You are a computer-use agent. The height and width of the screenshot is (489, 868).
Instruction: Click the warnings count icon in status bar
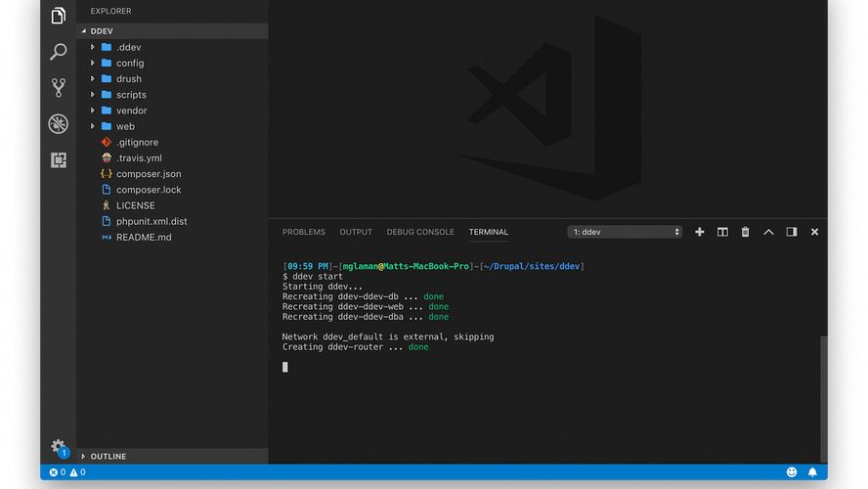73,472
